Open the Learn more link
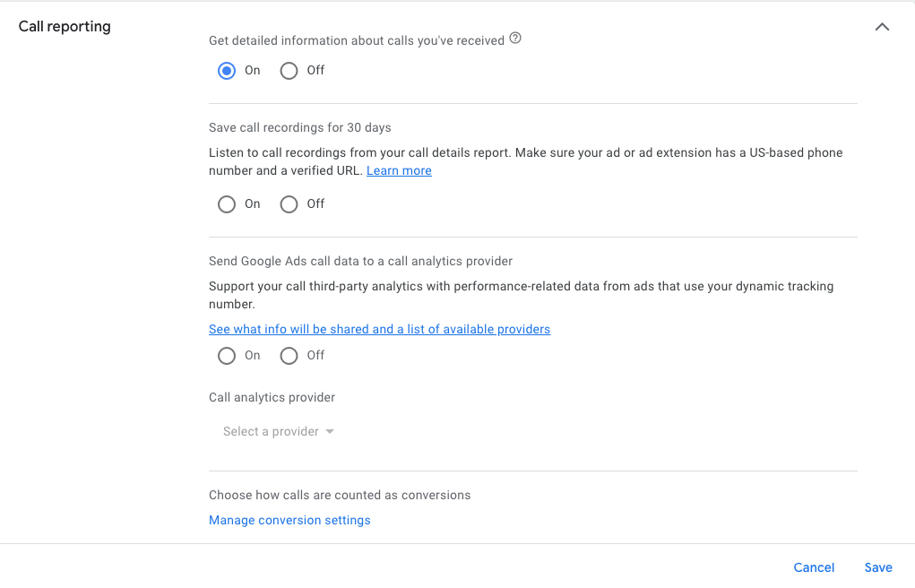The image size is (915, 588). [399, 171]
